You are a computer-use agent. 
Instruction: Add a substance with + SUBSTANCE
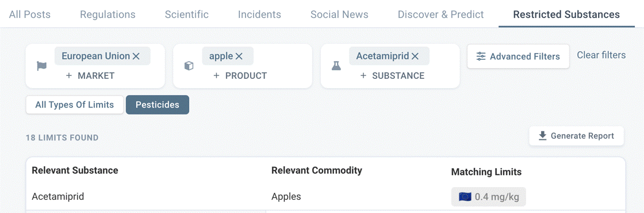(x=392, y=75)
